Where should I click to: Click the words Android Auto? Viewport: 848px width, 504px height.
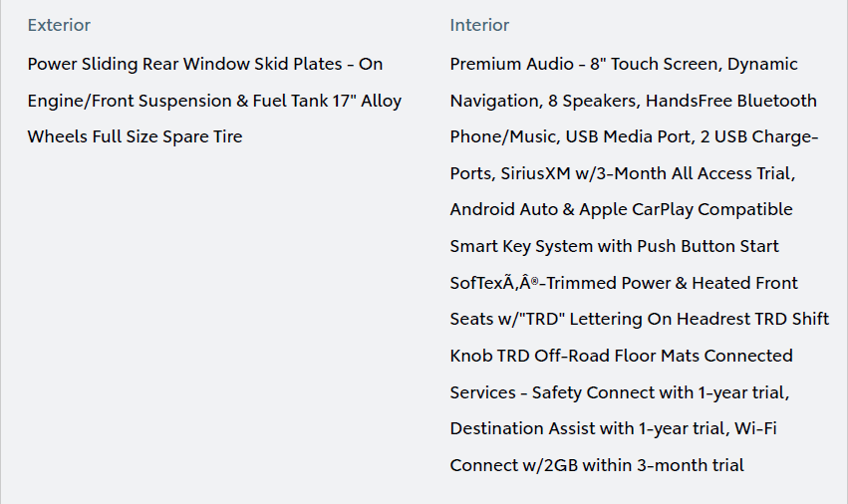coord(503,209)
